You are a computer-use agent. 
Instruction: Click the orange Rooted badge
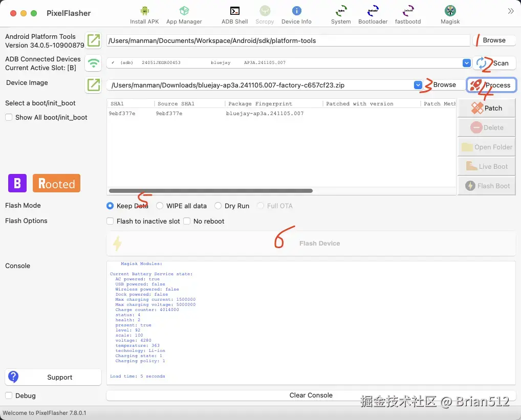tap(56, 183)
